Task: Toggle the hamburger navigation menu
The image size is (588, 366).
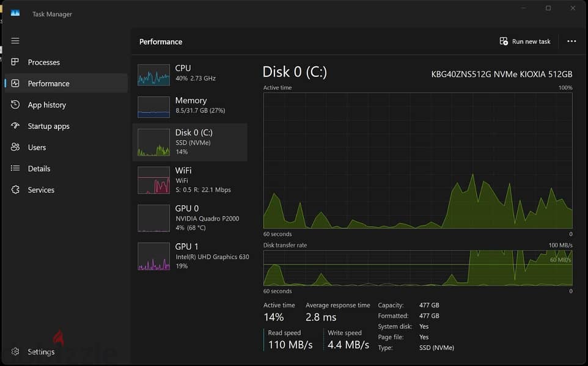Action: tap(15, 40)
